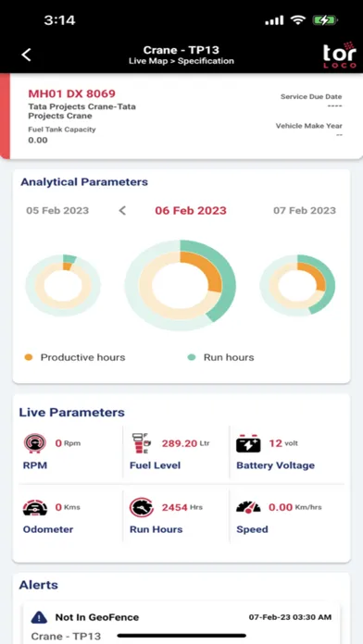Tap the 0 Rpm value
This screenshot has height=644, width=363.
tap(68, 443)
